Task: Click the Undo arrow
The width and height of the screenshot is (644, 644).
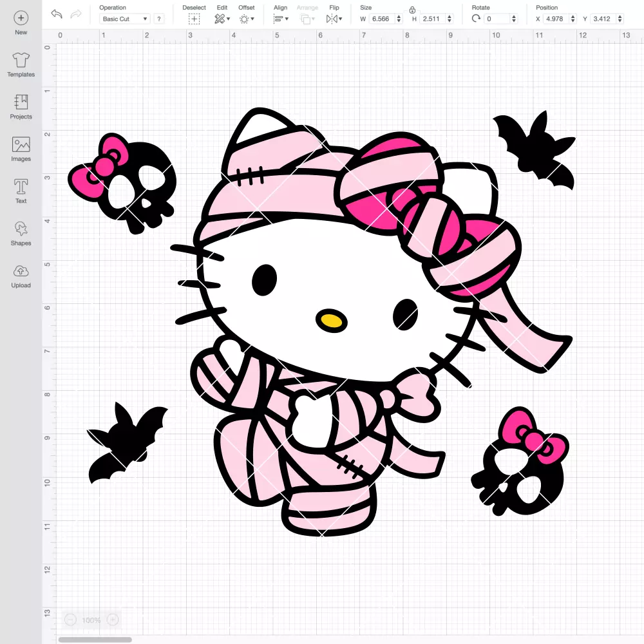Action: click(x=57, y=14)
